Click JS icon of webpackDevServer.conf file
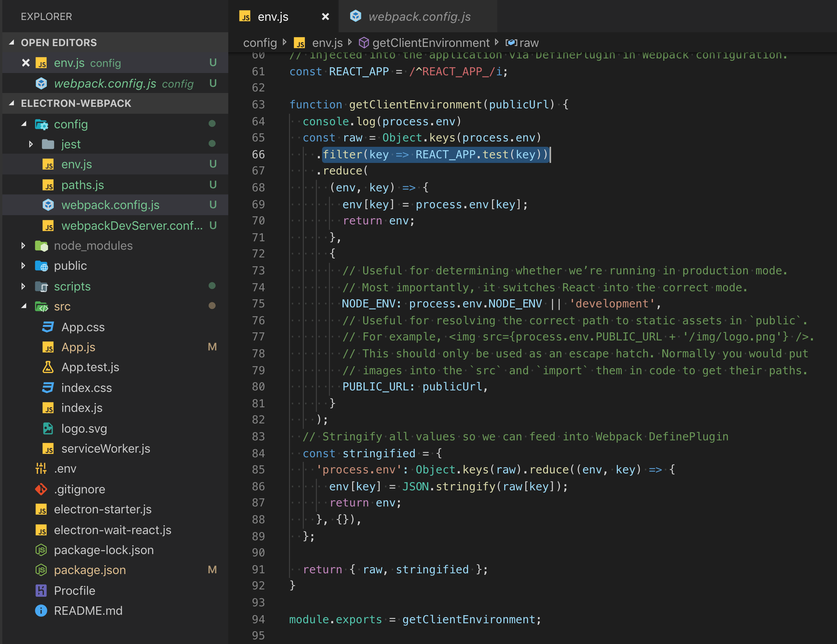 tap(48, 226)
